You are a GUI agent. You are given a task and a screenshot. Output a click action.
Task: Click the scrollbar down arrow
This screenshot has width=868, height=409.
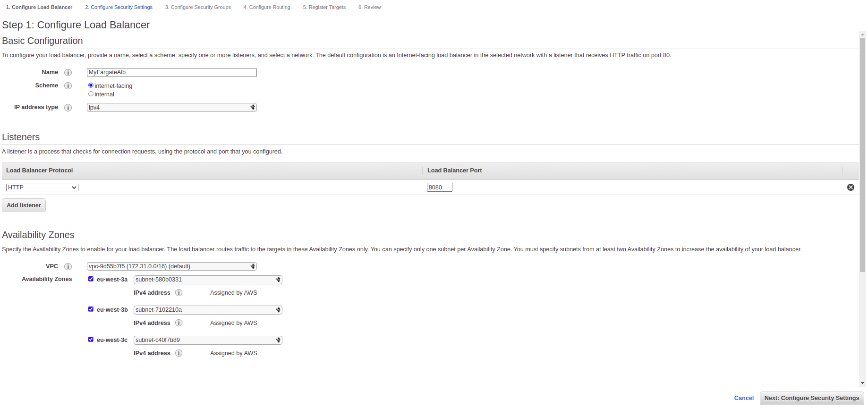point(863,383)
